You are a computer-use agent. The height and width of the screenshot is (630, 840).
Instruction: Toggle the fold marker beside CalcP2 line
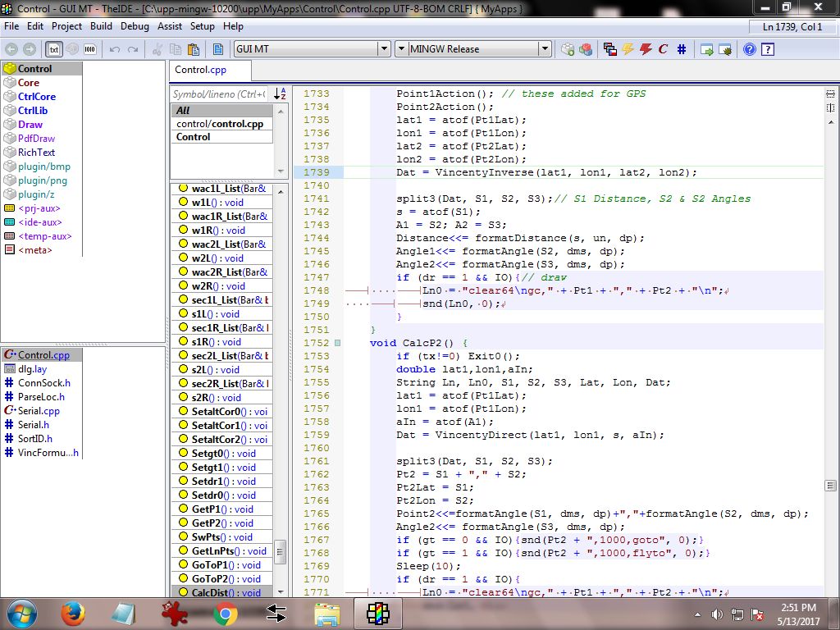[x=337, y=343]
